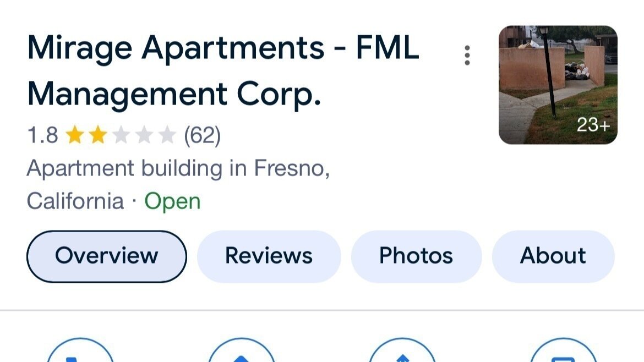The height and width of the screenshot is (362, 644).
Task: Select the Overview tab
Action: (107, 256)
